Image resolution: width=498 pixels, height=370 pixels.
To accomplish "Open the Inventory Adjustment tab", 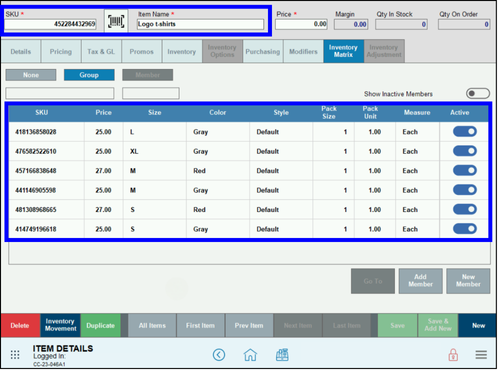I will pyautogui.click(x=384, y=51).
